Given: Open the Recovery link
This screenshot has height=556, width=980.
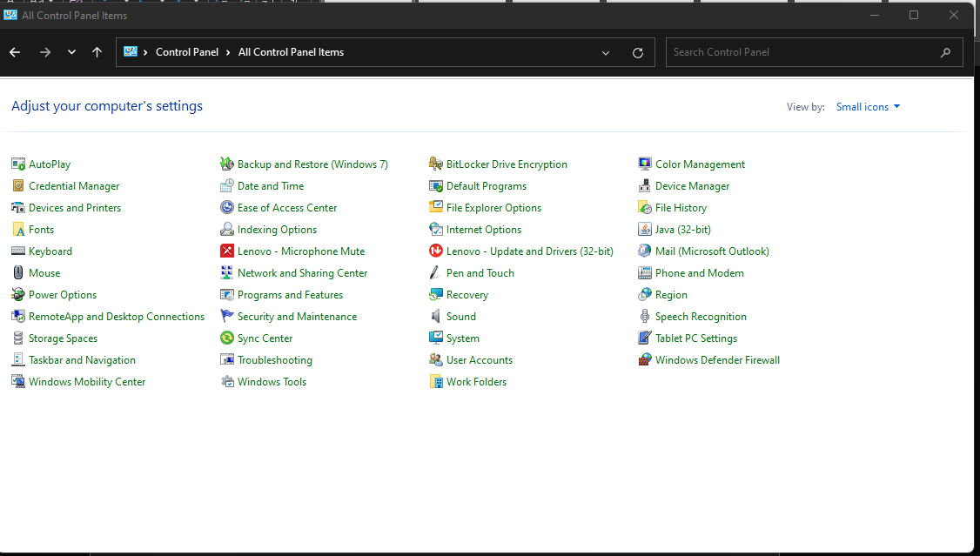Looking at the screenshot, I should [467, 295].
